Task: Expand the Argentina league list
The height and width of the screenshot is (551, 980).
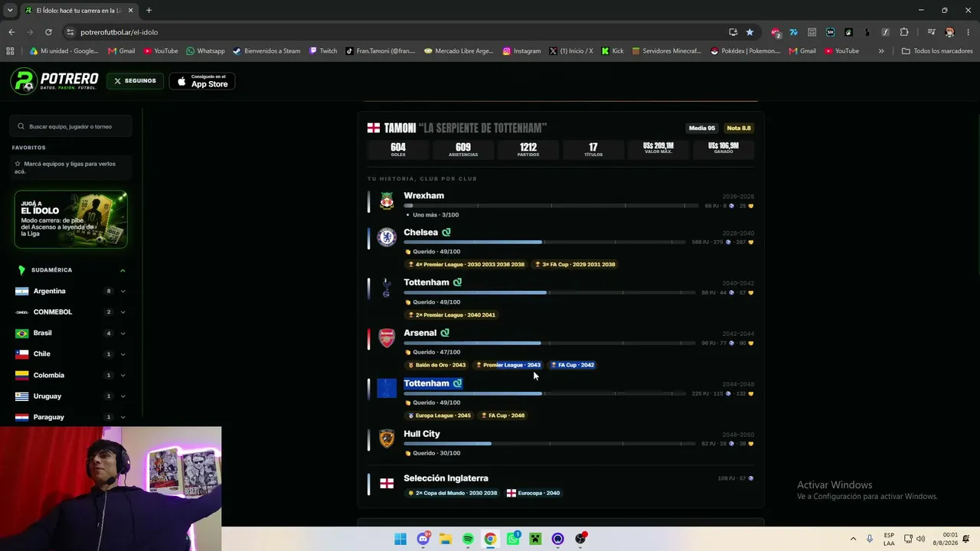Action: 122,292
